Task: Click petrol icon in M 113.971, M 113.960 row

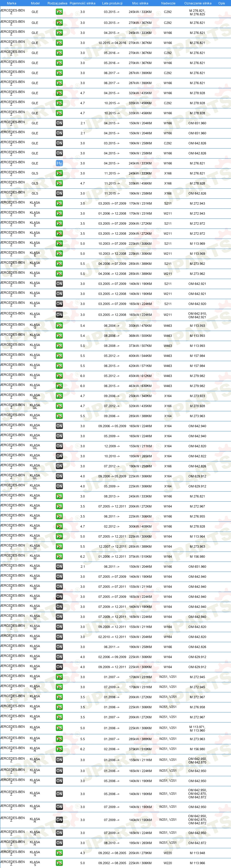Action: tap(59, 728)
